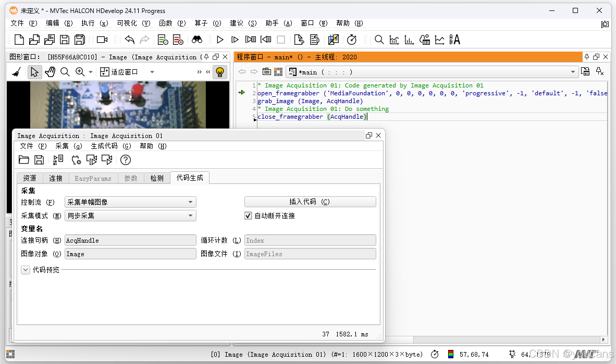Open the 采集 (q) menu in Image Acquisition
The height and width of the screenshot is (364, 616).
point(69,146)
